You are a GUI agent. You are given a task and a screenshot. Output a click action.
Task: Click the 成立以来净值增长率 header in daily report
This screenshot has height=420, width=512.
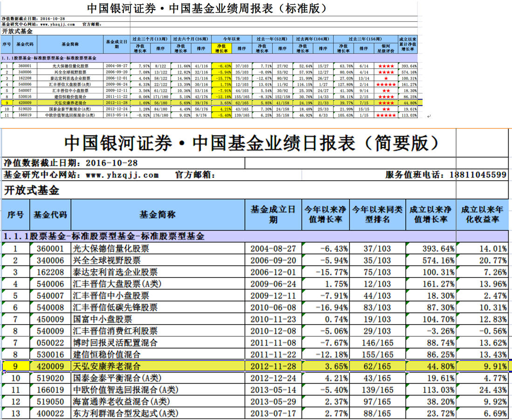[431, 215]
